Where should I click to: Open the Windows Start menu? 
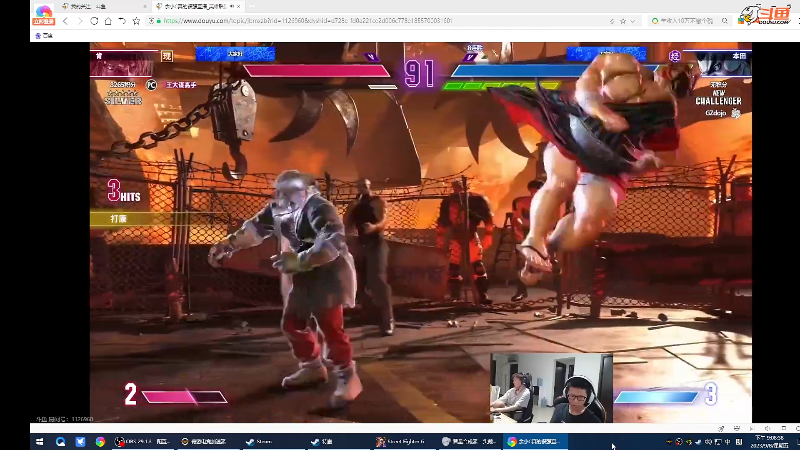(x=39, y=442)
